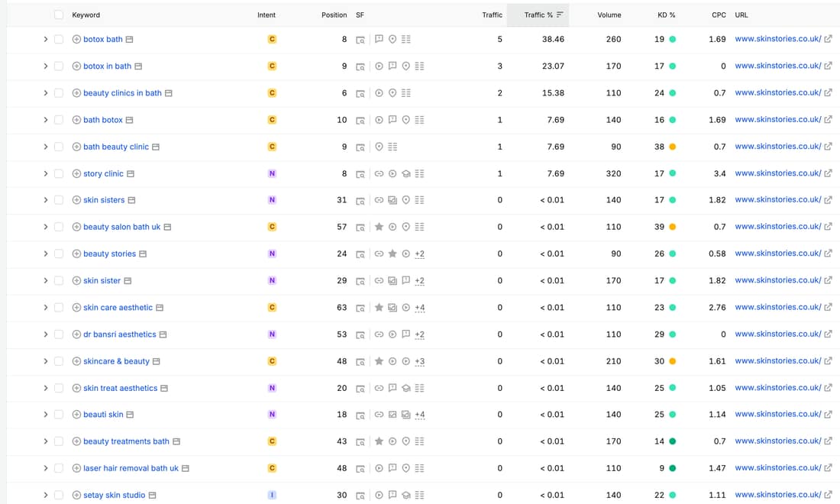The height and width of the screenshot is (504, 840).
Task: Open external link icon for botox bath URL
Action: click(x=829, y=39)
